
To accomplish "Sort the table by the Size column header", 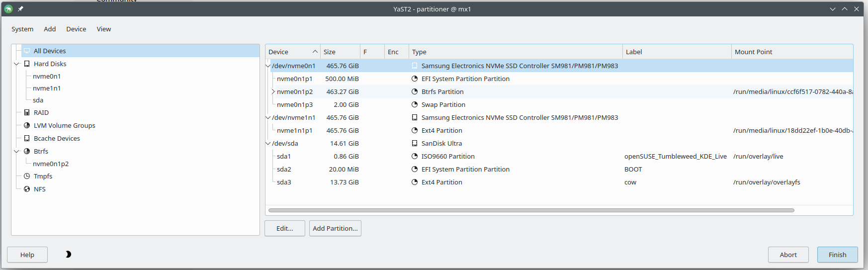I will click(x=340, y=52).
